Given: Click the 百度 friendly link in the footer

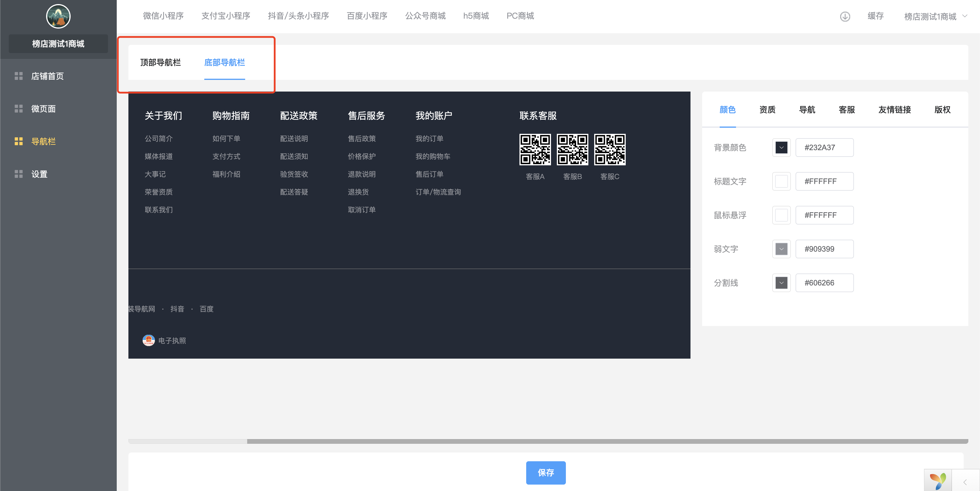Looking at the screenshot, I should 207,309.
